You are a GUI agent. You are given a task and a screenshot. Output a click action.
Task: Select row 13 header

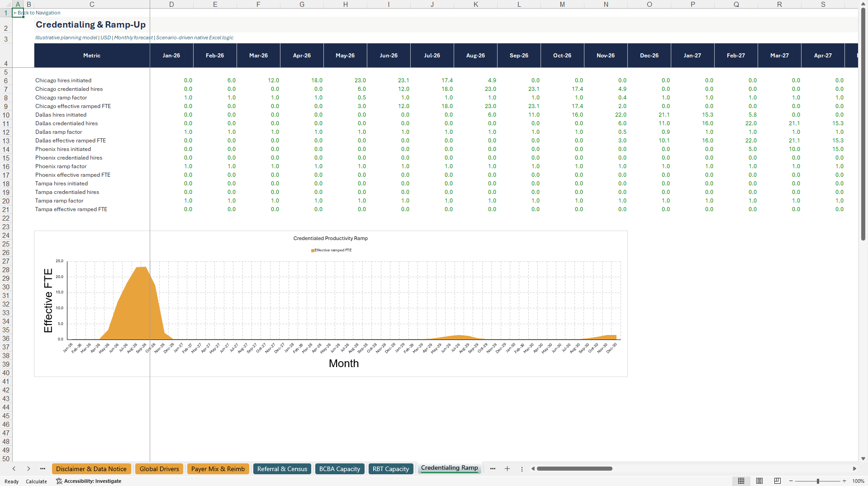[x=6, y=141]
